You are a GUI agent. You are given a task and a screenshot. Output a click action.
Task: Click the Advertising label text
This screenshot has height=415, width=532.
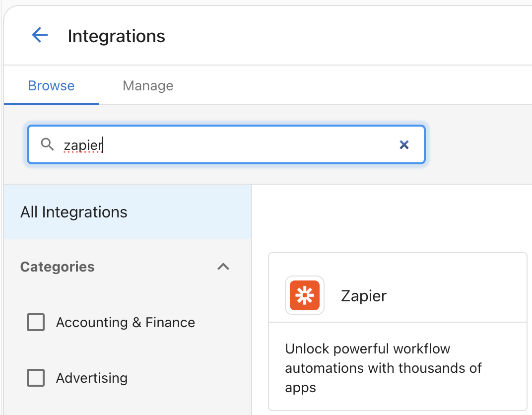[91, 378]
